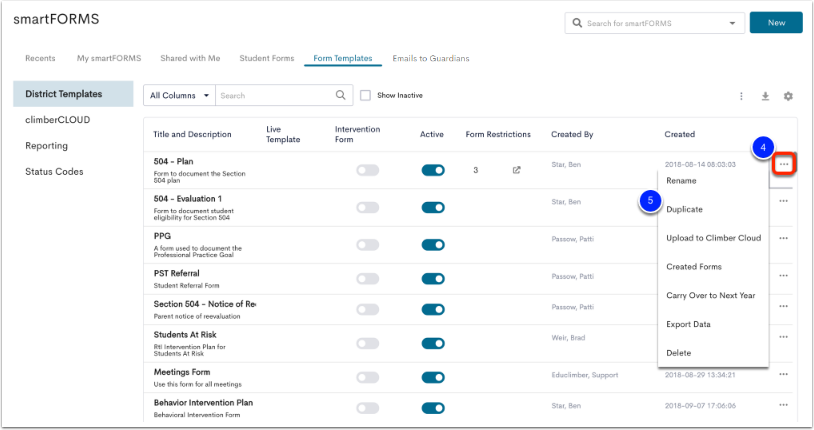Click the magnifier icon in smartFORMS search
The width and height of the screenshot is (814, 430).
(577, 23)
